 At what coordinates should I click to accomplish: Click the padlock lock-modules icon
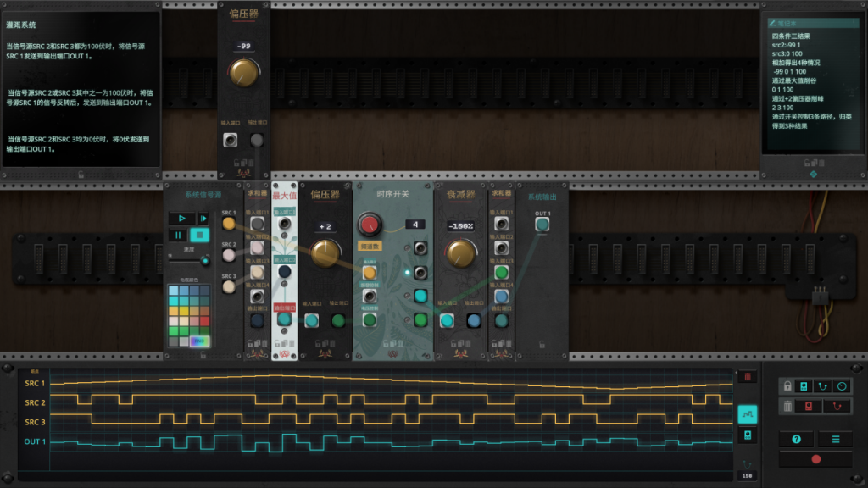(x=787, y=386)
